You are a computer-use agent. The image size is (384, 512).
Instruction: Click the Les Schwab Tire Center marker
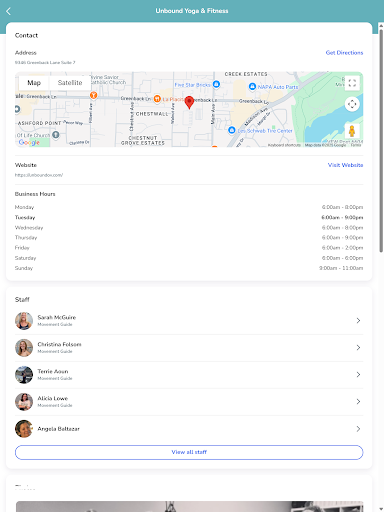pos(232,130)
